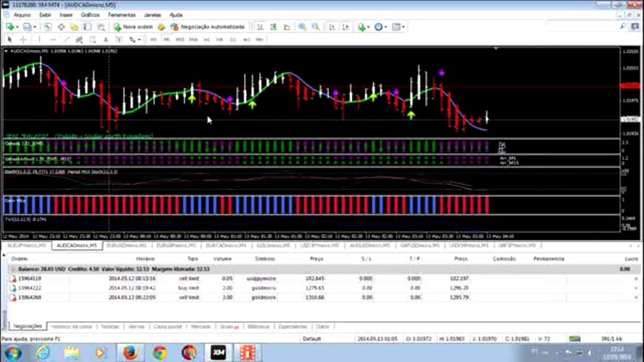Select the horizontal line drawing tool
This screenshot has height=362, width=644.
[x=53, y=39]
